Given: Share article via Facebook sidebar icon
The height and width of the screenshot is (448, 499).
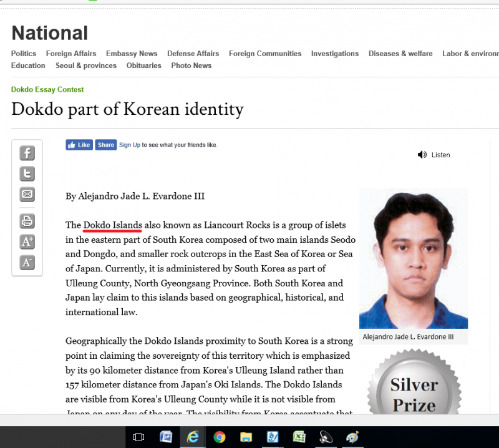Looking at the screenshot, I should (27, 153).
